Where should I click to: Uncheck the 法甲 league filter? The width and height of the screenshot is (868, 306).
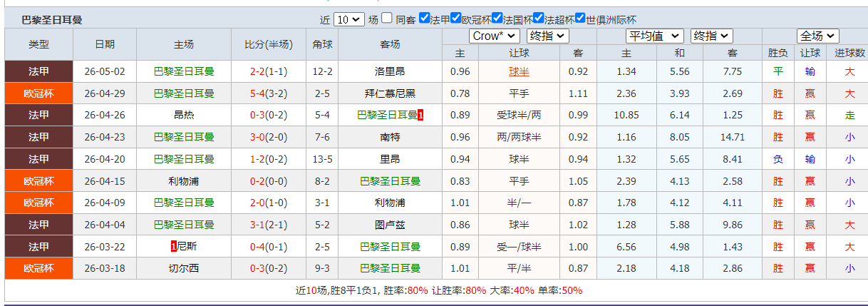pos(424,19)
